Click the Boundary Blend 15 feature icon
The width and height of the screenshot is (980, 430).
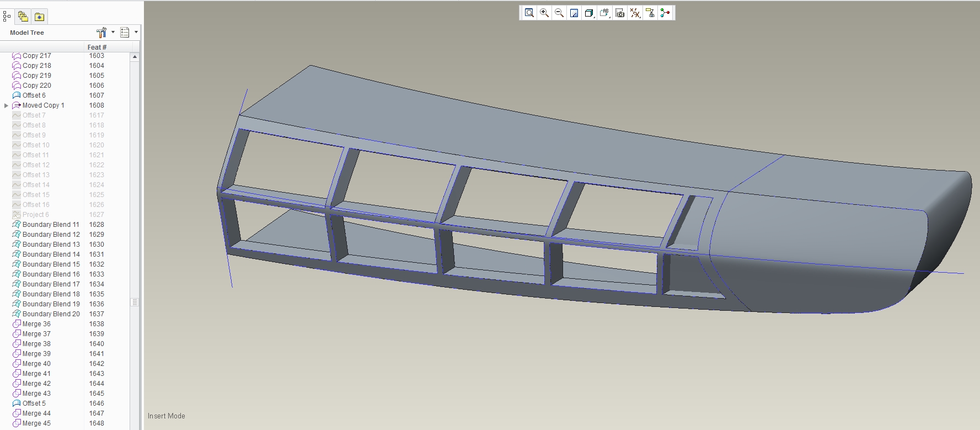[17, 264]
